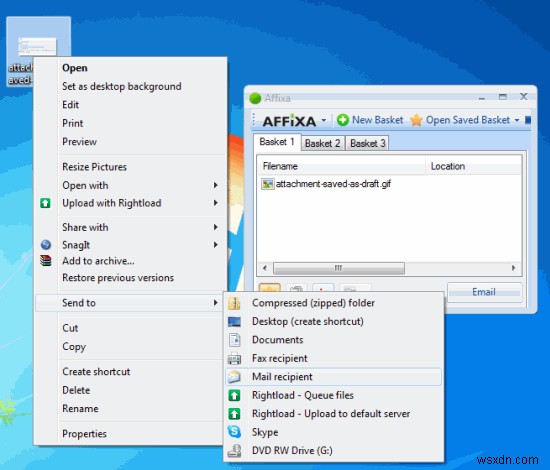Click the Email button in Affixa

pos(484,292)
